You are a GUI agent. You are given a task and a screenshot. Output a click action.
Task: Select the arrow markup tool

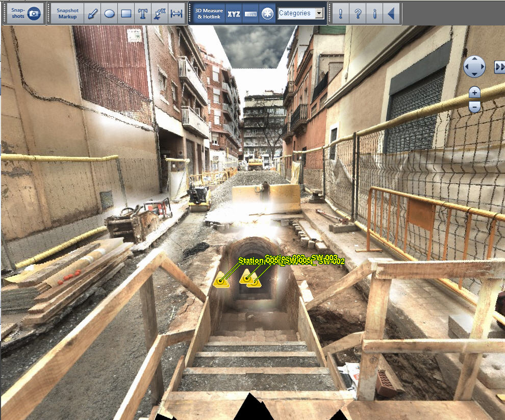[x=93, y=14]
